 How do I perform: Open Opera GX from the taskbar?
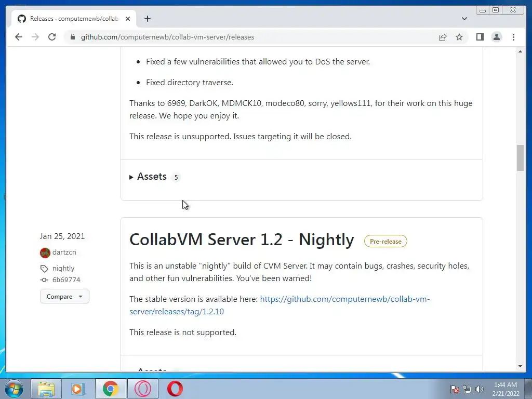point(143,389)
